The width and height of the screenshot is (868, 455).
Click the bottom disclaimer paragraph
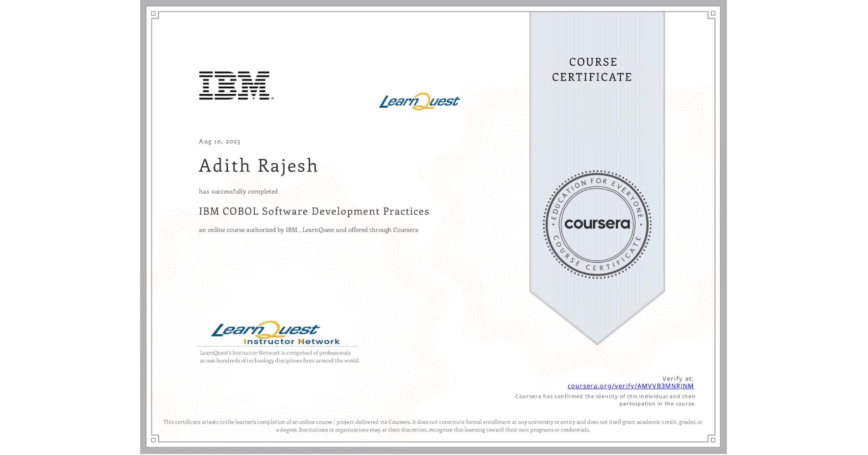(x=433, y=425)
